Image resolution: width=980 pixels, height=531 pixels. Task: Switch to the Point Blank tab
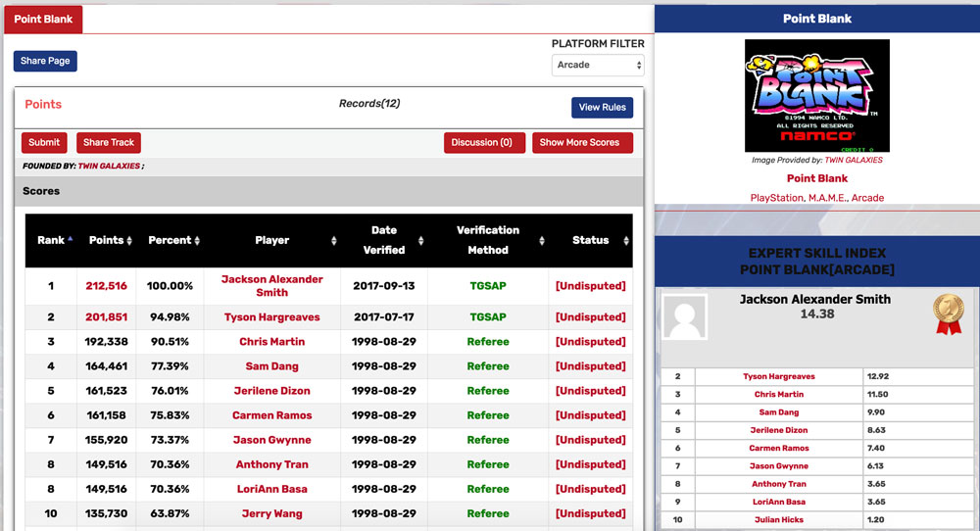point(43,20)
